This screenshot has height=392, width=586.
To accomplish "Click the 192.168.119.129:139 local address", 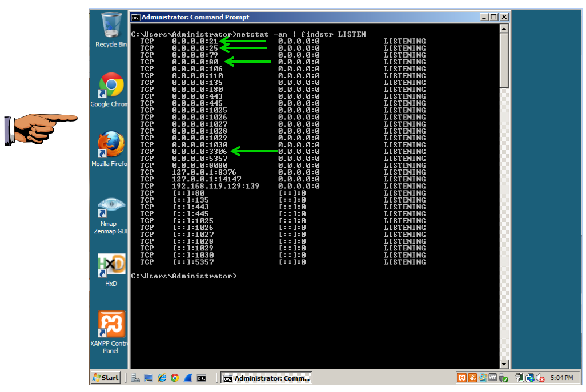I will coord(216,186).
